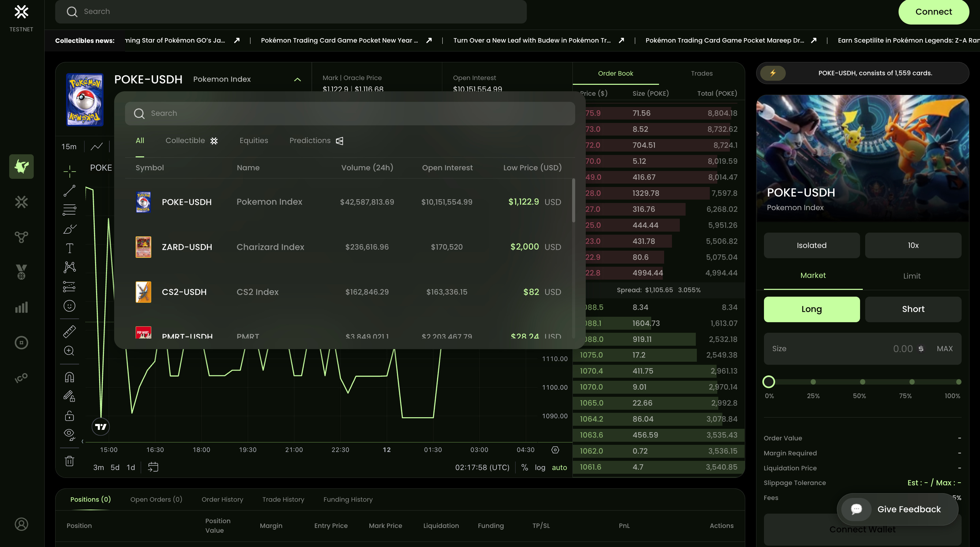980x547 pixels.
Task: Toggle the auto scale option
Action: 559,468
